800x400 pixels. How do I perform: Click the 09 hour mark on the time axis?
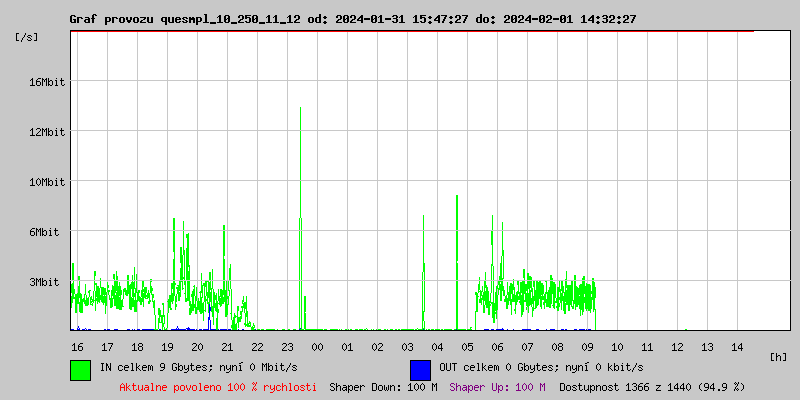(x=587, y=347)
